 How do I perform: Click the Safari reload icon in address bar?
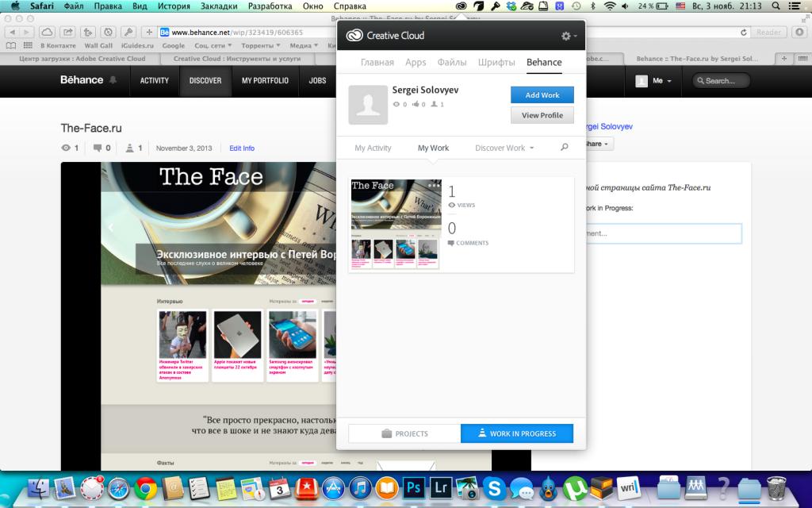pos(744,32)
